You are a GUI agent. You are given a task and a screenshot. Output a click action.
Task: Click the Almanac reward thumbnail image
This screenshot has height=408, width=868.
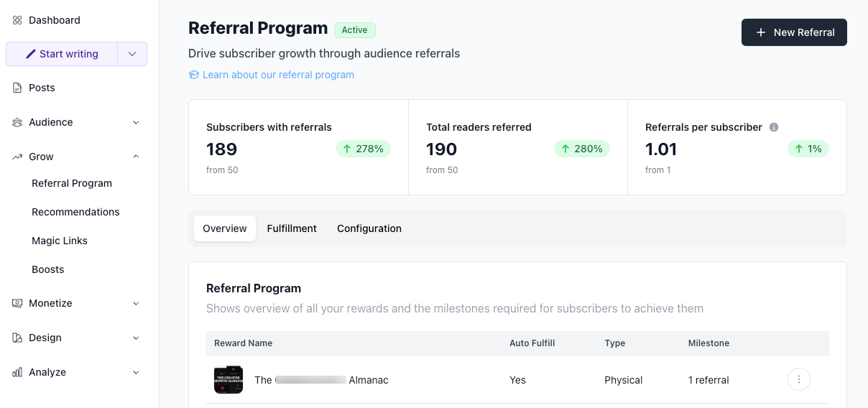(228, 380)
